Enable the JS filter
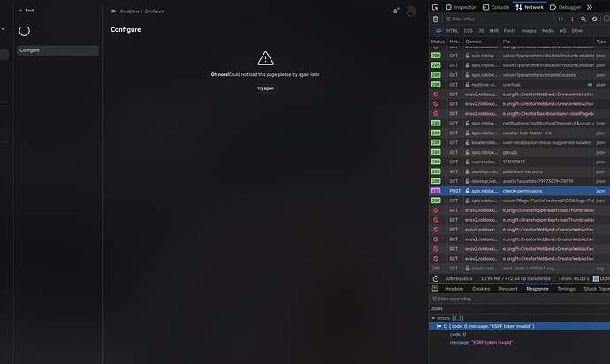 pos(480,30)
